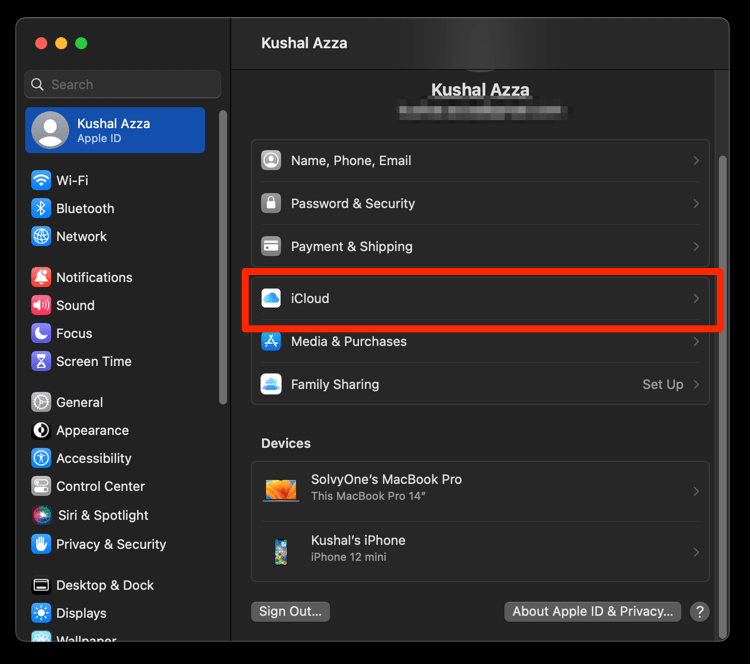Click the Sound speaker icon

pos(41,305)
